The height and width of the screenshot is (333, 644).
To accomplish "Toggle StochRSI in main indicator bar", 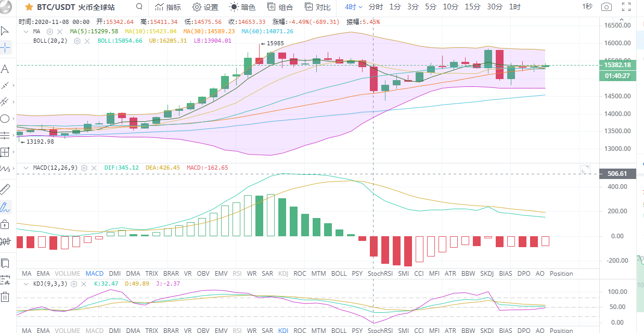I will pos(380,273).
